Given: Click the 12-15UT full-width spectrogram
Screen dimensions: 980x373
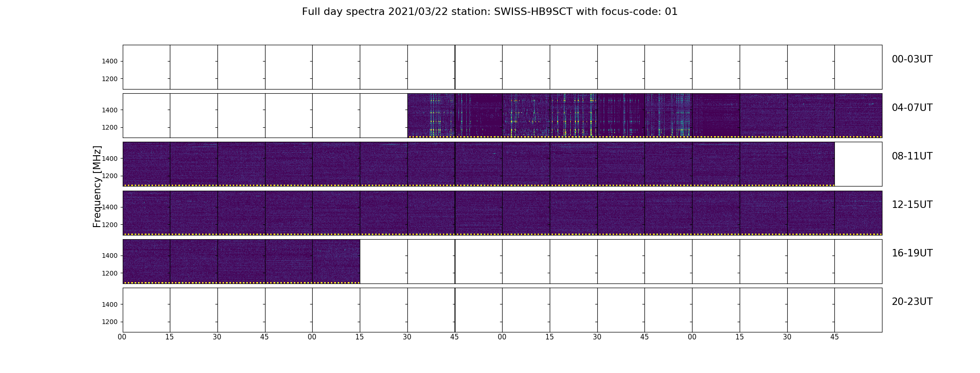Looking at the screenshot, I should click(x=502, y=213).
